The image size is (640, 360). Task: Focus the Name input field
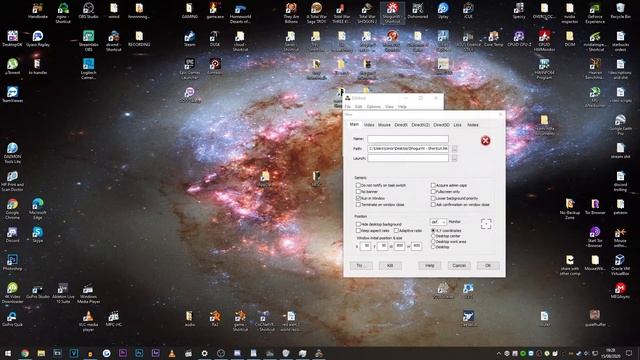click(407, 139)
